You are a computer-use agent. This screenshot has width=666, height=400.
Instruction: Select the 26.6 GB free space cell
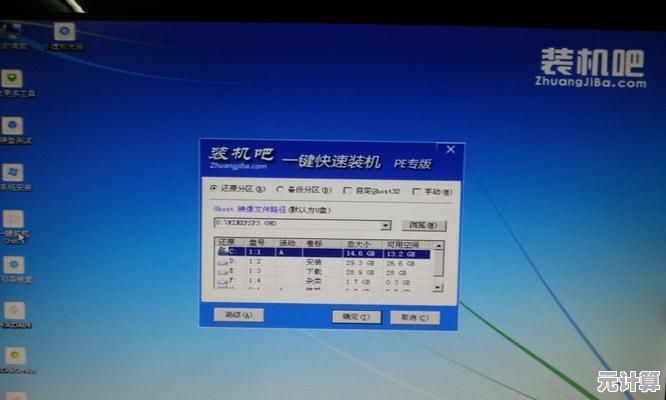point(400,264)
